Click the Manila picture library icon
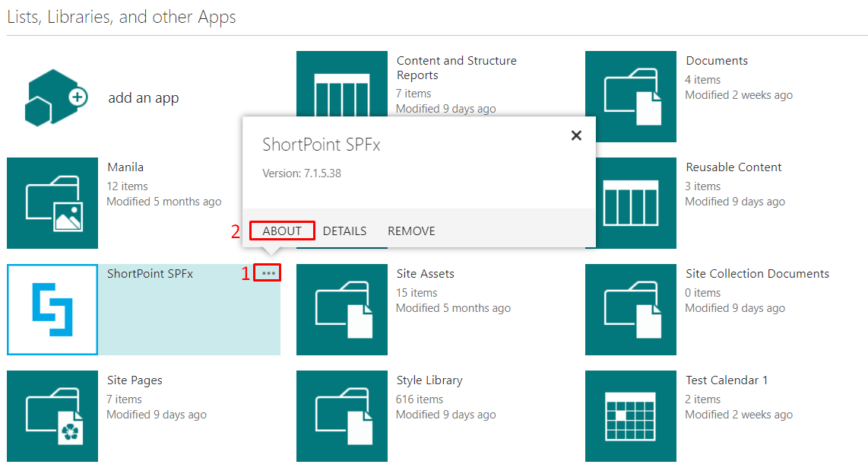This screenshot has width=868, height=474. (52, 203)
